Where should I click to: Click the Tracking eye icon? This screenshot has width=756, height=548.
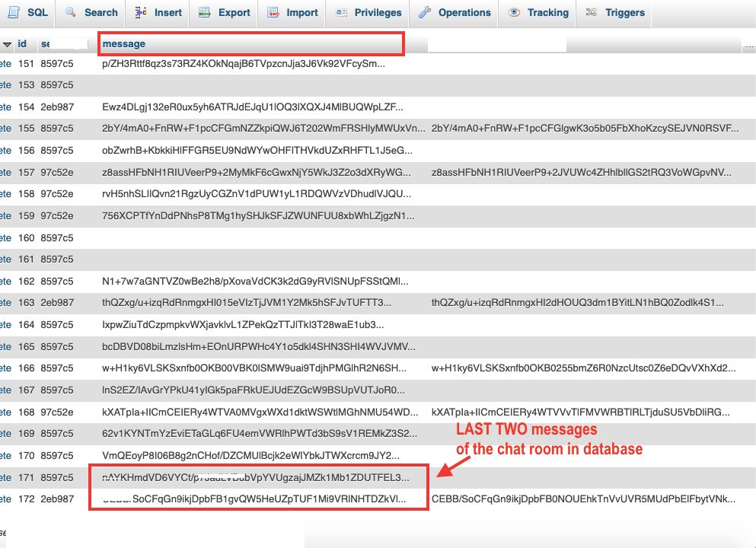click(515, 12)
